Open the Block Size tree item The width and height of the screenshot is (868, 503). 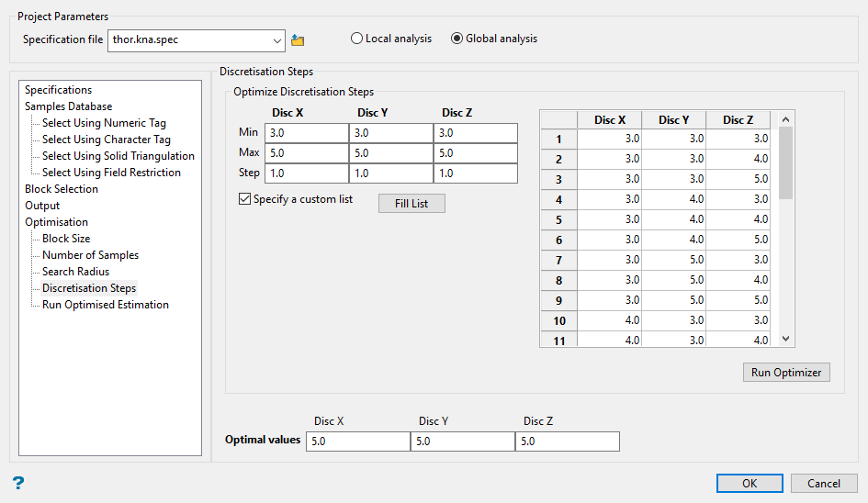(66, 239)
